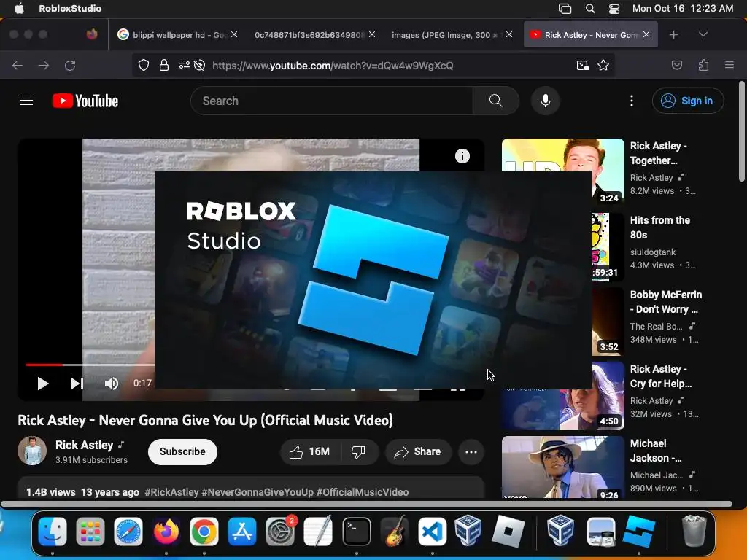
Task: Skip to next video with Next button
Action: click(x=77, y=384)
